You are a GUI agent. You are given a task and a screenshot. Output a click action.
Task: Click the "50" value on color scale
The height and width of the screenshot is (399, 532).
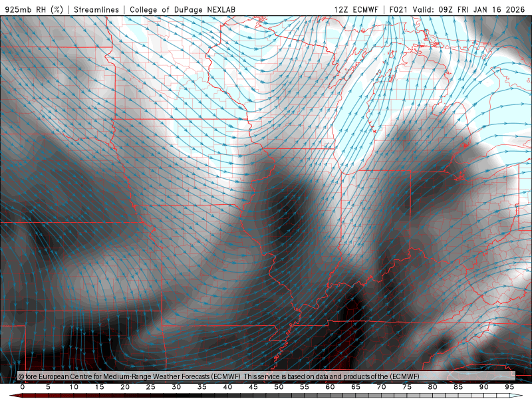279,387
